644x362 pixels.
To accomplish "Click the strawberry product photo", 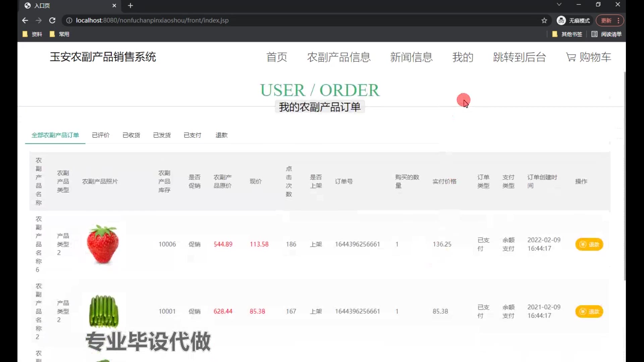I will point(103,244).
